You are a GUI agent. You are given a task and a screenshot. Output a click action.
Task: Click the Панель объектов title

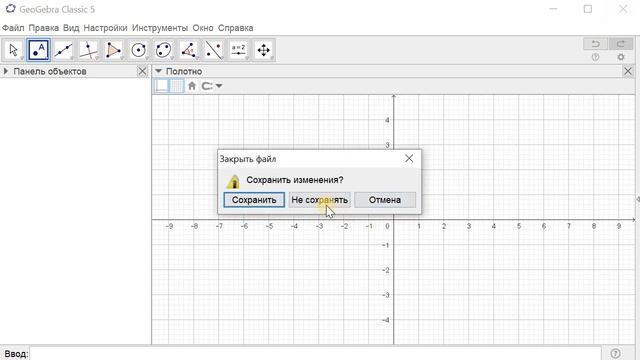coord(50,71)
